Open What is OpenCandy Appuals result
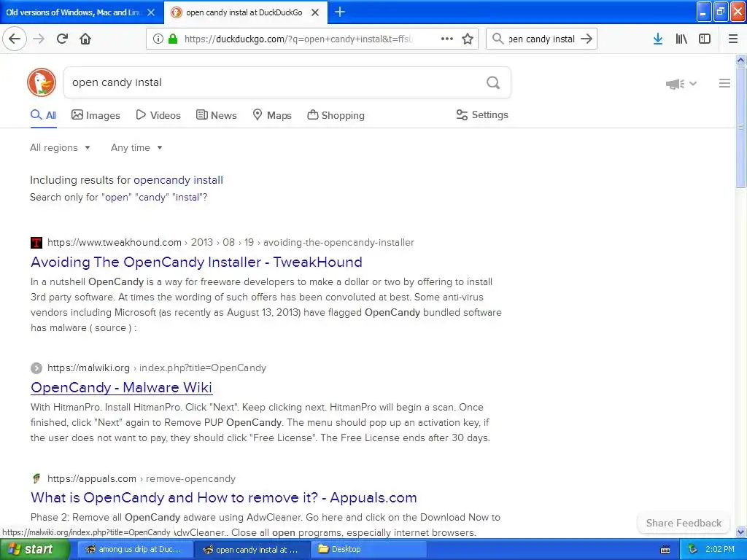This screenshot has width=747, height=560. click(x=224, y=497)
